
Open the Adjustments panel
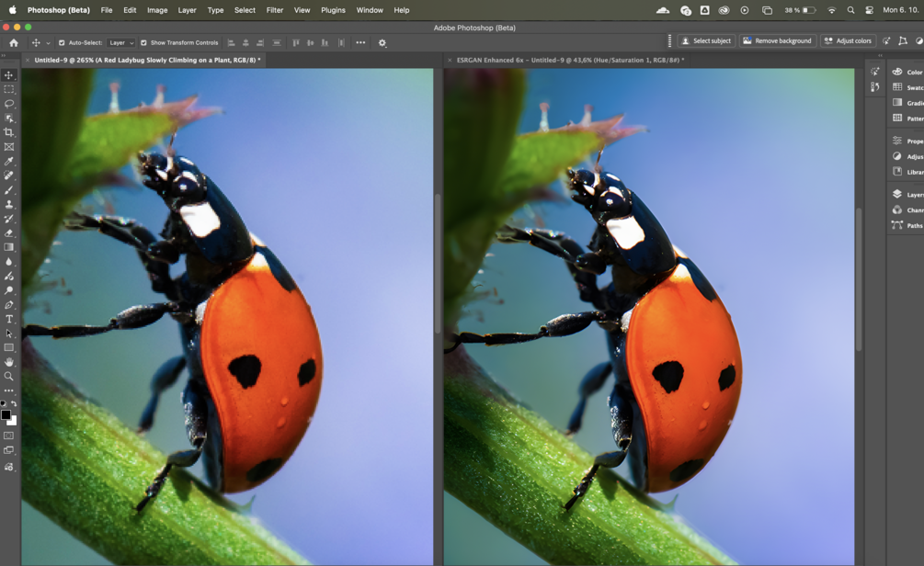coord(907,156)
